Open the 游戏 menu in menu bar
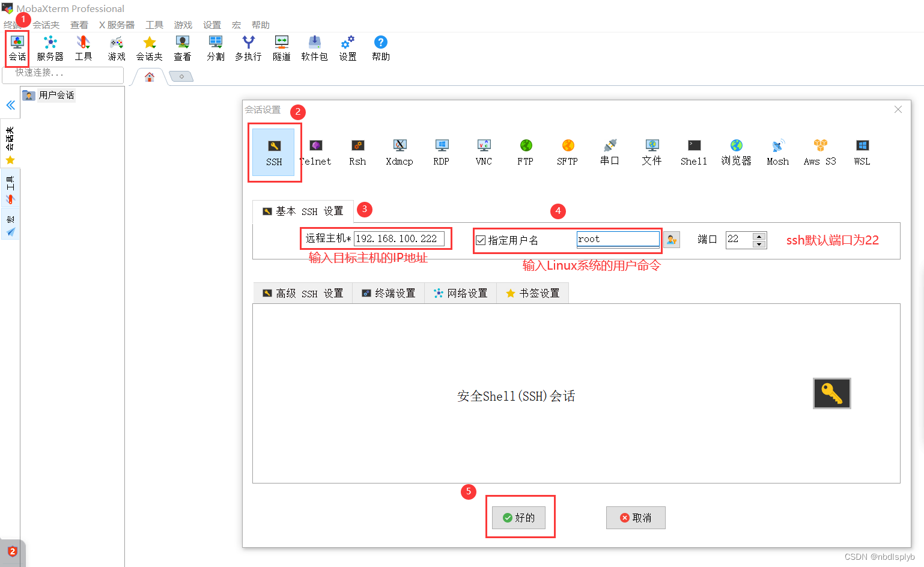Viewport: 924px width, 567px height. [x=183, y=25]
